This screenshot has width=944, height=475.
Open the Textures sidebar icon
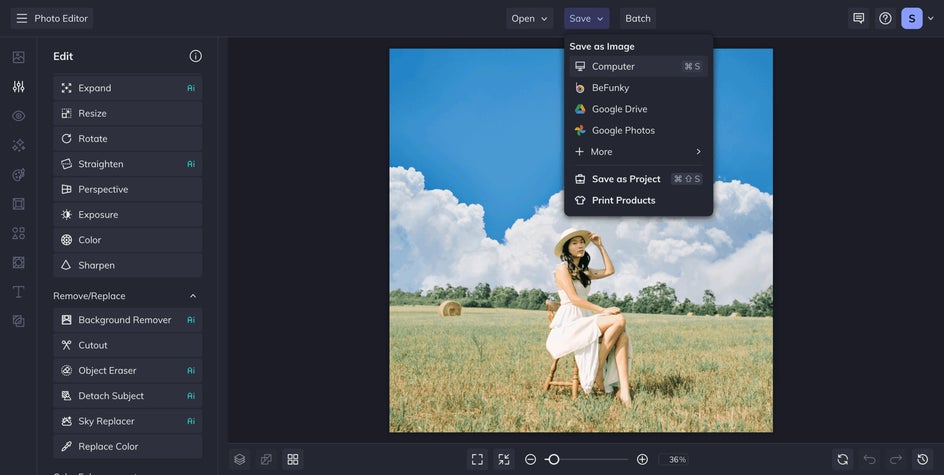click(x=19, y=321)
